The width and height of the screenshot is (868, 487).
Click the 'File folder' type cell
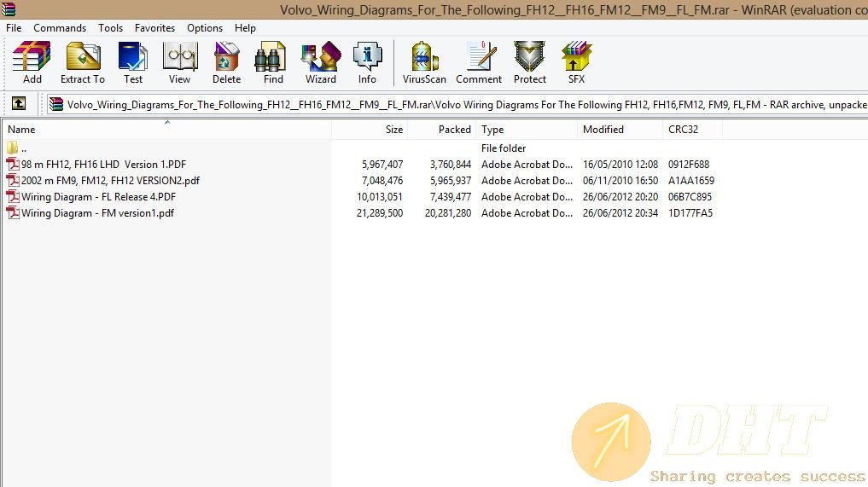[x=504, y=148]
